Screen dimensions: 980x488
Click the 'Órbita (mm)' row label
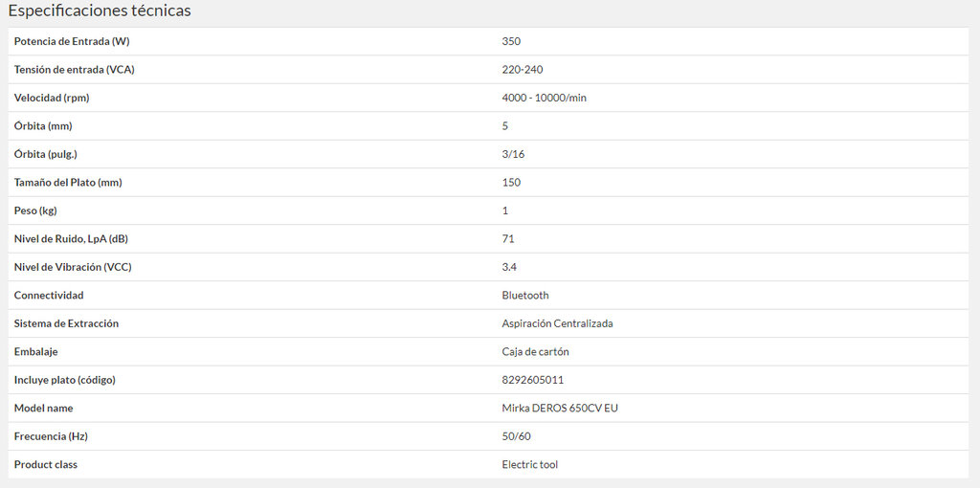(43, 126)
